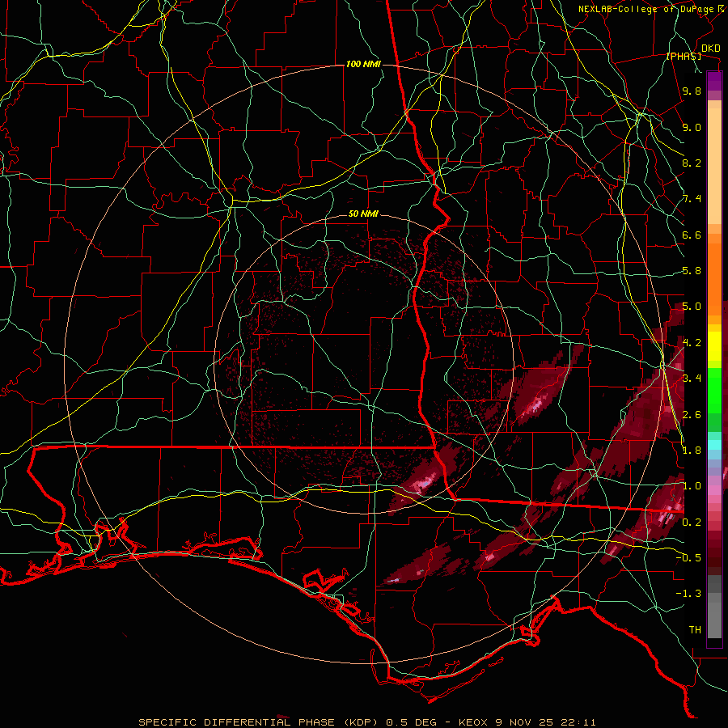Click the 0.2 value on the color scale
The image size is (728, 728).
coord(692,523)
